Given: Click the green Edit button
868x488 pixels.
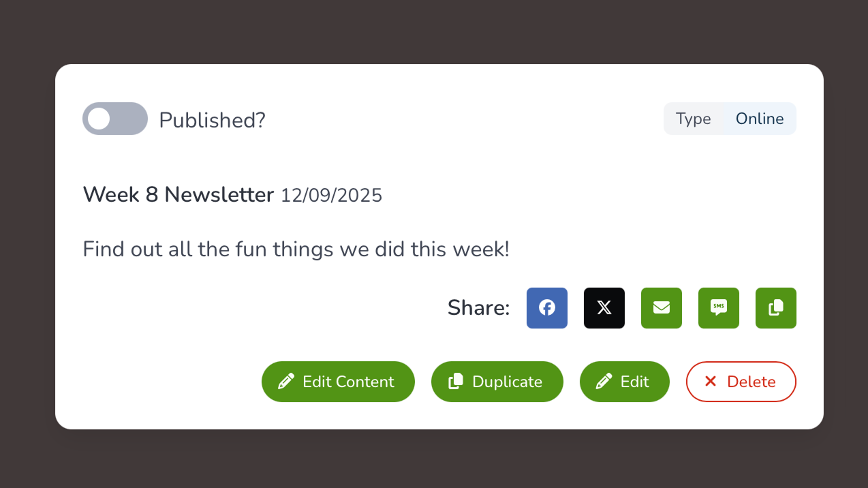Looking at the screenshot, I should [625, 382].
